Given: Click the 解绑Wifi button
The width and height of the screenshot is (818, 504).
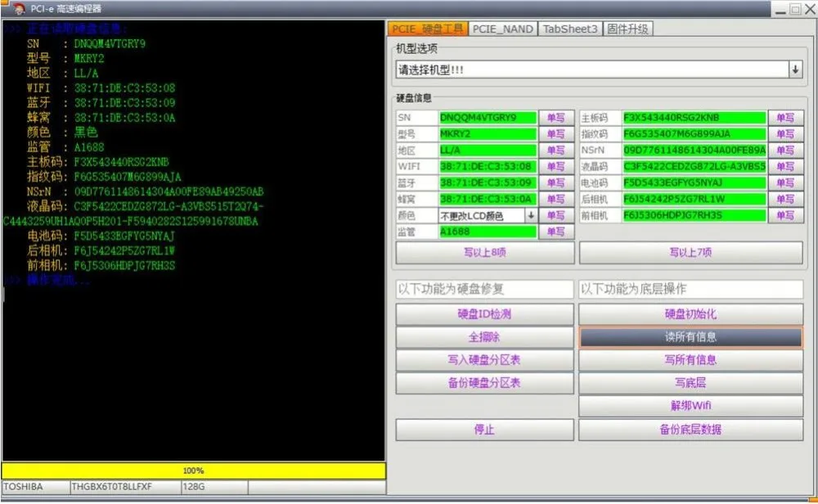Looking at the screenshot, I should pos(690,406).
